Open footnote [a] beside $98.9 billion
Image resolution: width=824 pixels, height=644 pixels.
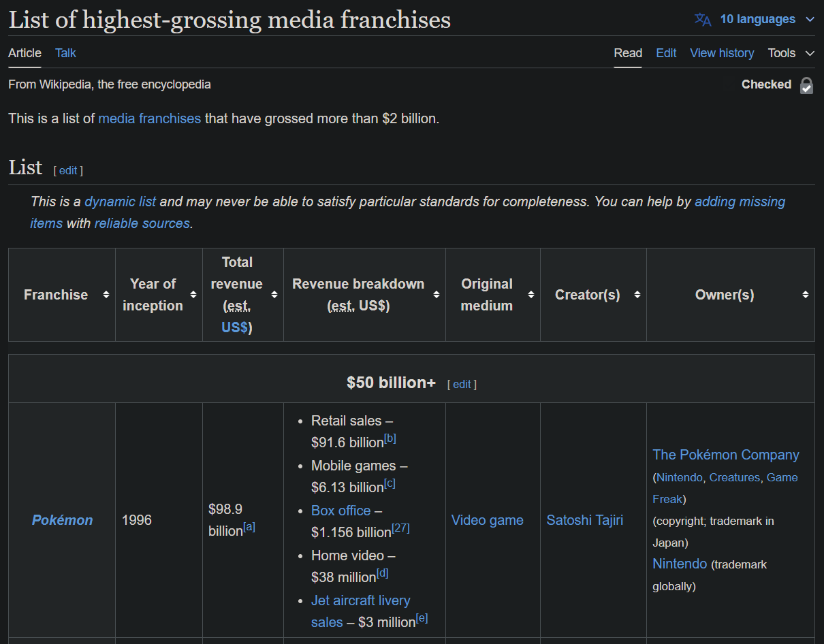tap(249, 527)
